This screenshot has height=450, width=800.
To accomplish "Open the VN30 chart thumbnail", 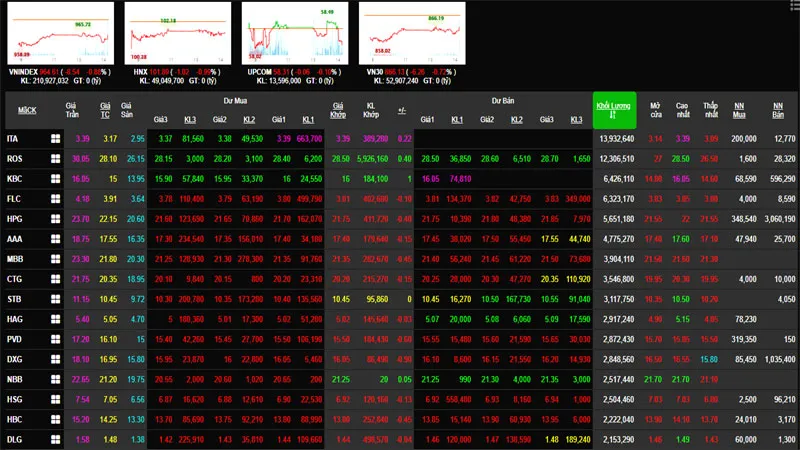I will [x=412, y=33].
